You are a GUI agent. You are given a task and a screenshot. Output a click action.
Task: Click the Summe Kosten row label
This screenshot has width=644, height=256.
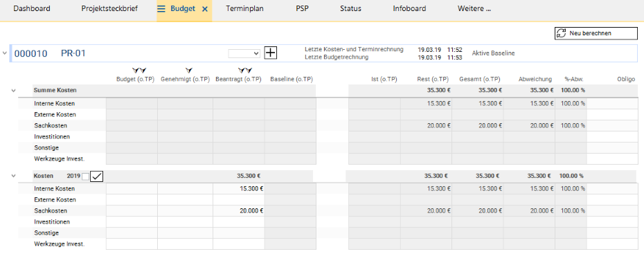[55, 90]
